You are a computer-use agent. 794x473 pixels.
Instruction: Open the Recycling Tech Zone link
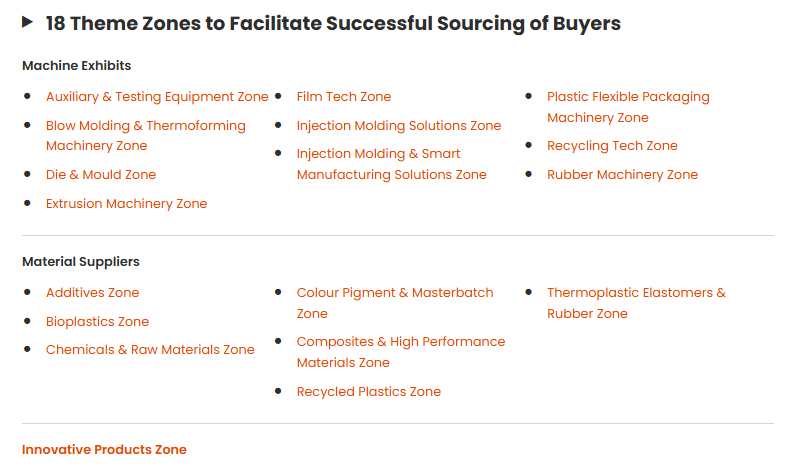point(612,146)
